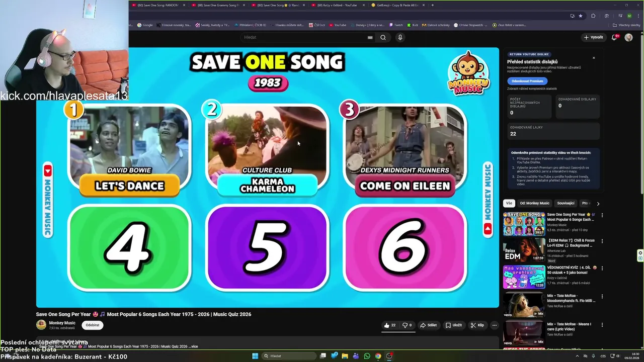Close the Return YouTube Dislike panel
The height and width of the screenshot is (362, 644).
(x=594, y=58)
